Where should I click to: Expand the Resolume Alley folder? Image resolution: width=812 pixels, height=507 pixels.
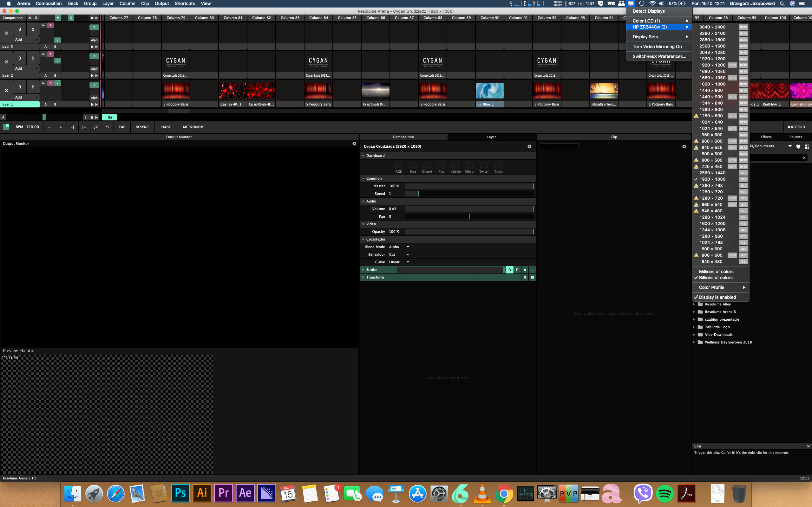pos(694,305)
